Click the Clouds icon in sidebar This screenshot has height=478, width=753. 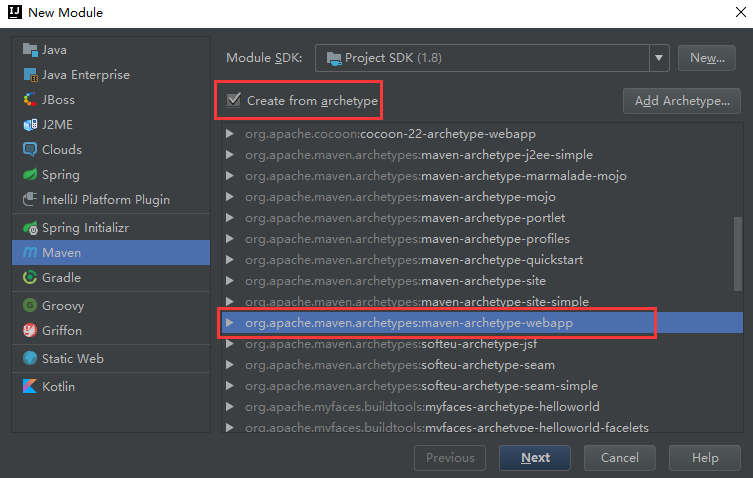click(30, 149)
